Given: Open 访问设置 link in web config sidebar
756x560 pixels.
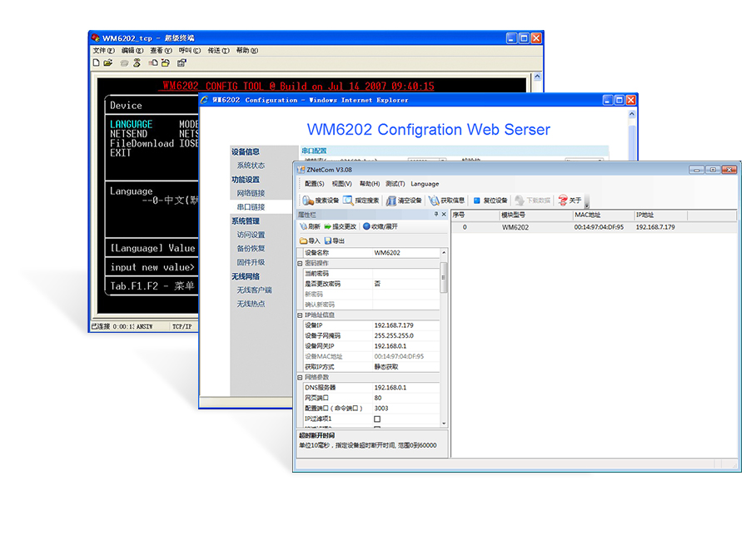Looking at the screenshot, I should coord(251,235).
